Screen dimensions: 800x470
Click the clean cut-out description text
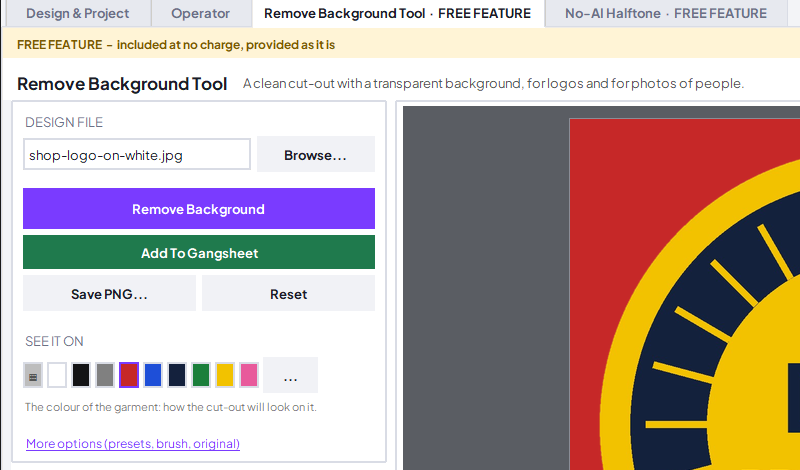click(x=493, y=84)
